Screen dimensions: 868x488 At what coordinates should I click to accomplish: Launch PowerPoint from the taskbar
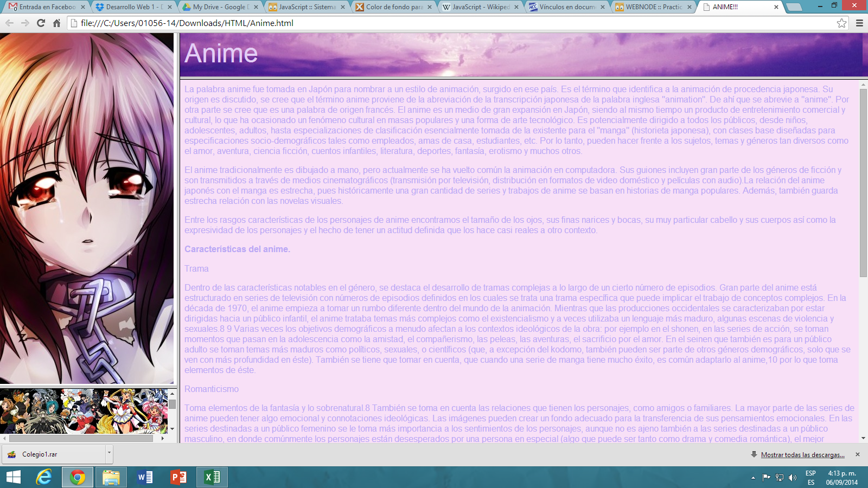point(178,477)
